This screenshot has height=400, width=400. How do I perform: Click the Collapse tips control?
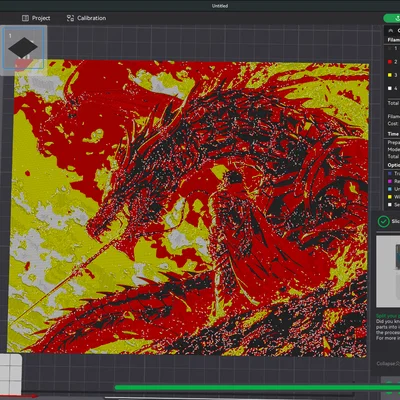(x=388, y=363)
